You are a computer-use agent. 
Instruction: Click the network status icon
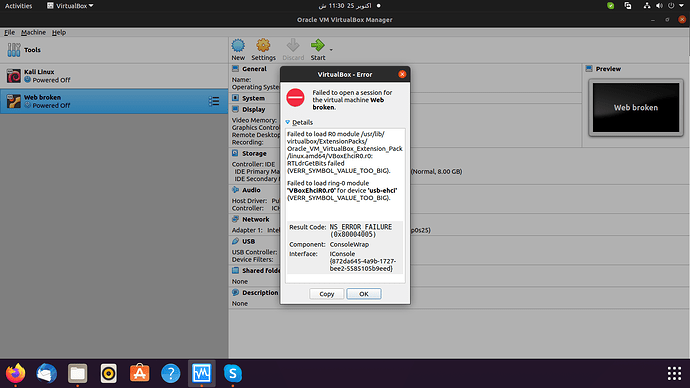click(x=646, y=6)
